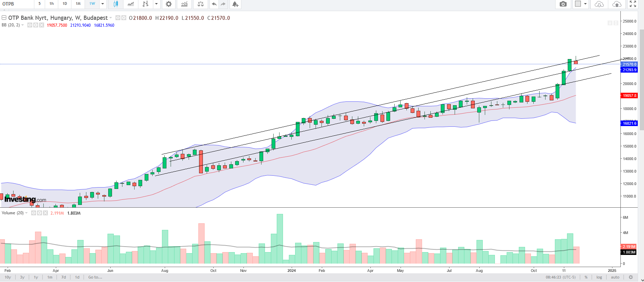Viewport: 644px width, 282px height.
Task: Click the red 19057.8 price axis label
Action: coord(629,96)
